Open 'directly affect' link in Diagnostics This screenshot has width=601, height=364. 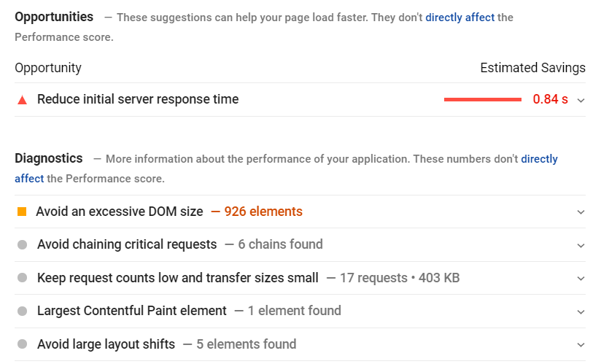point(540,159)
